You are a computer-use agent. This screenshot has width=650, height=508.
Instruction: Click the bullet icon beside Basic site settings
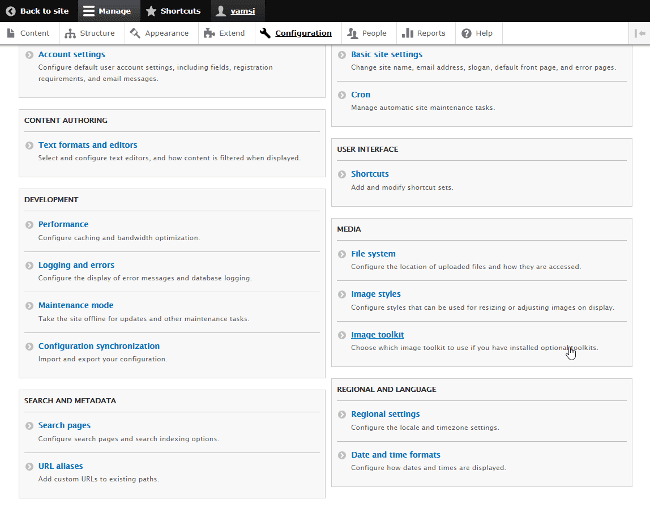(x=342, y=55)
